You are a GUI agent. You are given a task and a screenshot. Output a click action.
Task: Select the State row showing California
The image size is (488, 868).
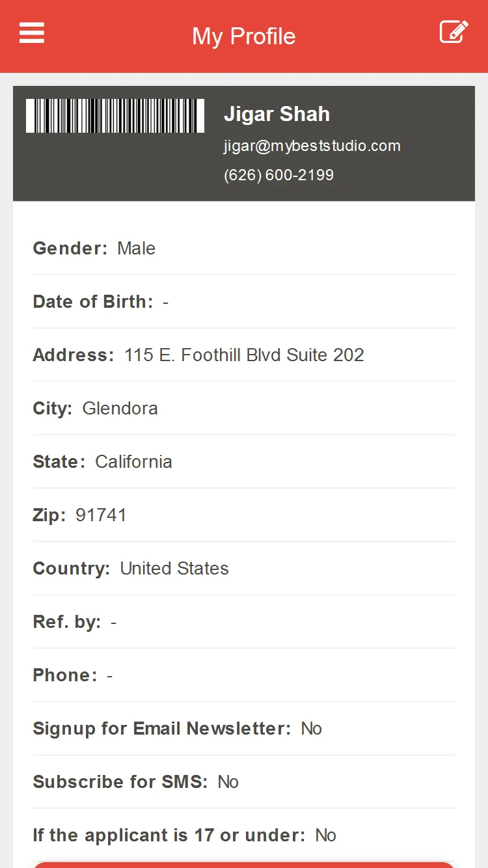click(244, 461)
